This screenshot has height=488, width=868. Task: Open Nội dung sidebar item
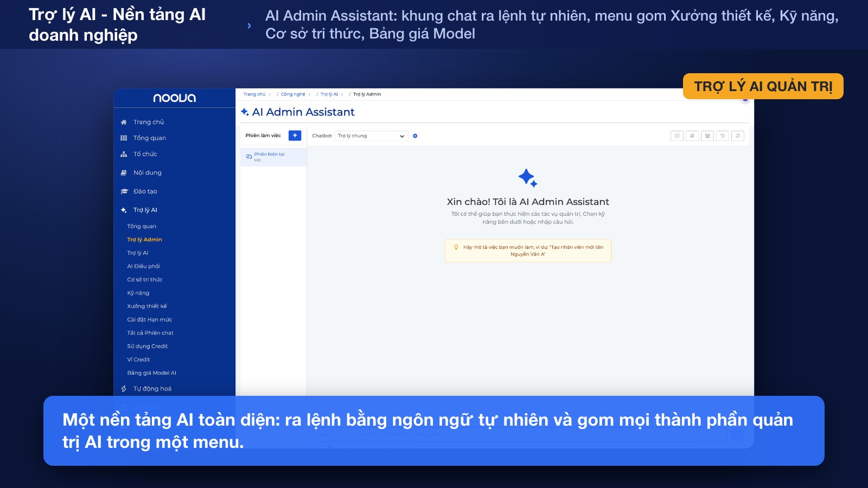pos(148,172)
